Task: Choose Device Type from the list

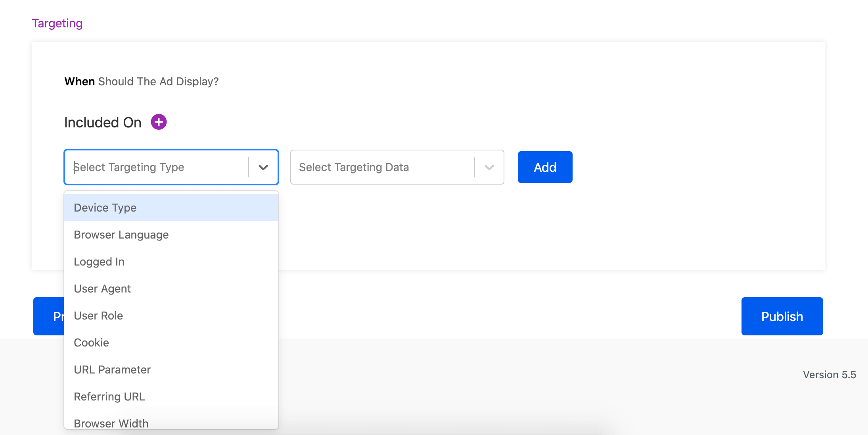Action: coord(105,208)
